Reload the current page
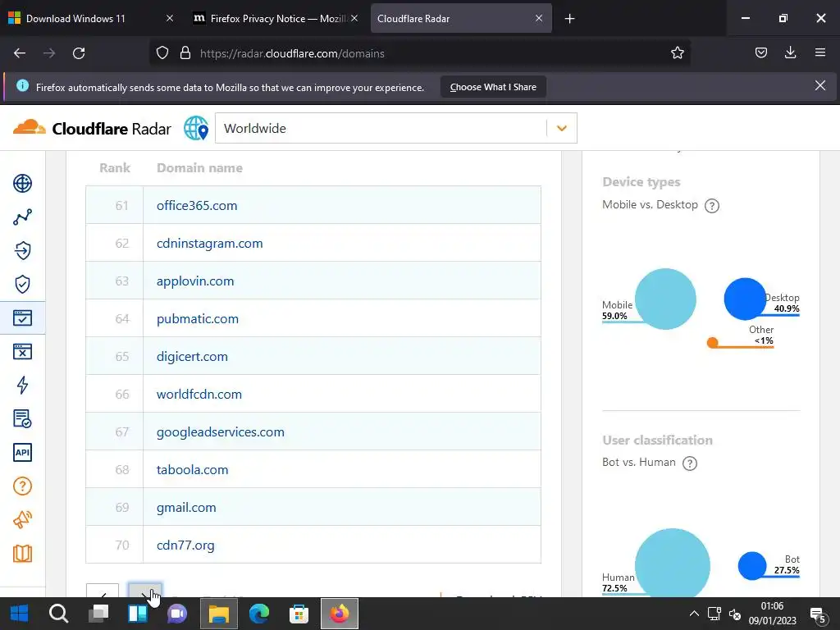The width and height of the screenshot is (840, 630). click(79, 53)
